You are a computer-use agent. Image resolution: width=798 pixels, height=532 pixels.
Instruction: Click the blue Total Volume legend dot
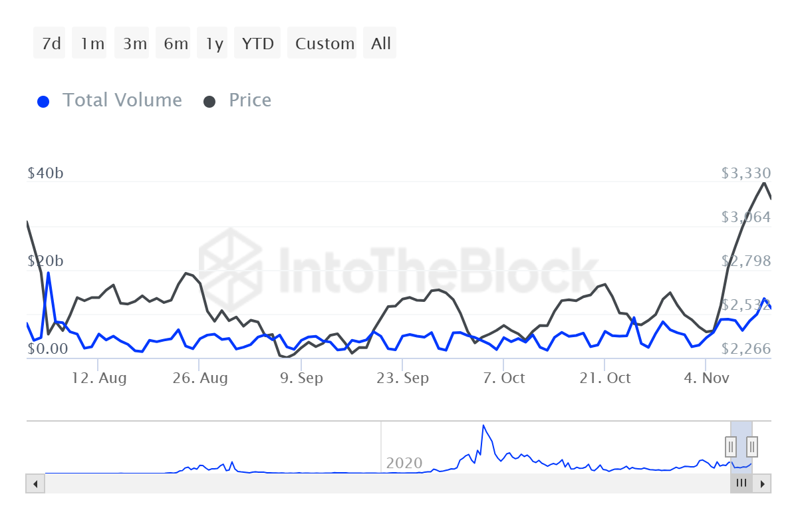click(x=44, y=102)
